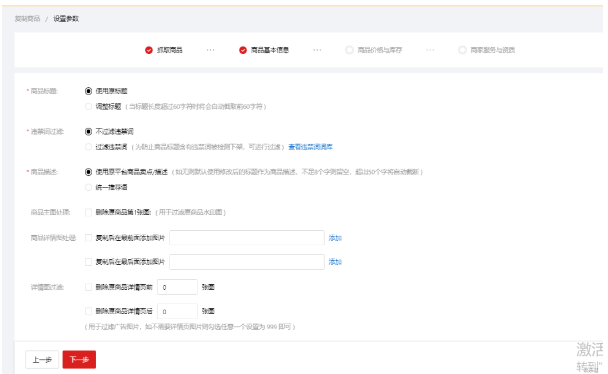The height and width of the screenshot is (374, 608).
Task: Select the 统一推荐语 radio option
Action: coord(88,188)
